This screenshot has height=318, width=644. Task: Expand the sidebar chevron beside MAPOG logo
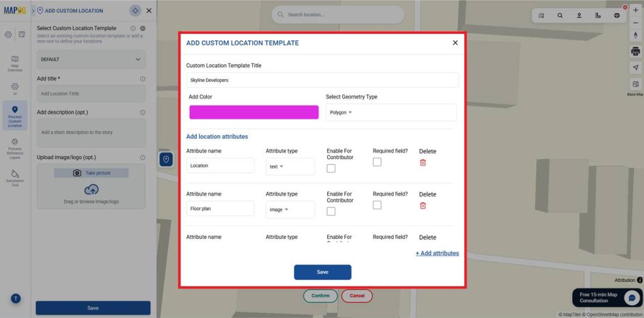pos(33,11)
